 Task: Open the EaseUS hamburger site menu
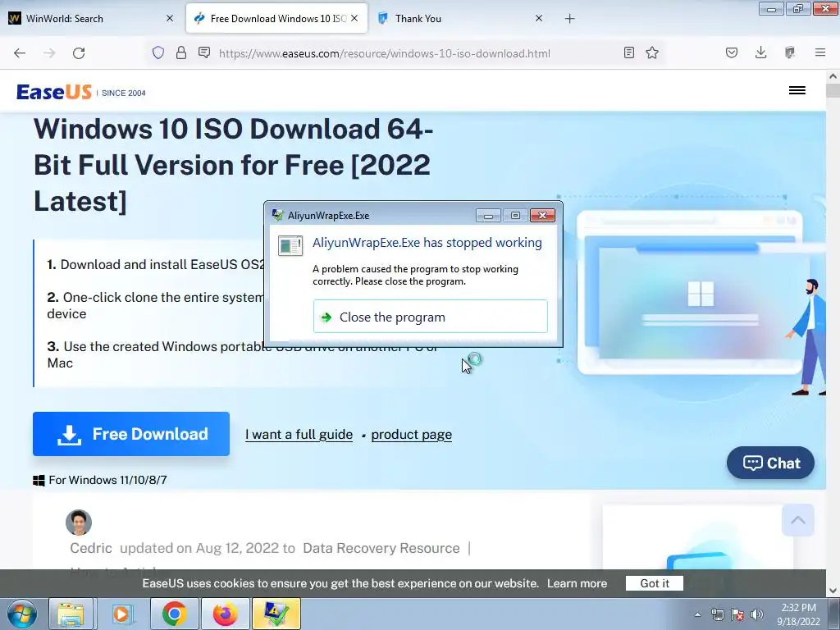797,90
